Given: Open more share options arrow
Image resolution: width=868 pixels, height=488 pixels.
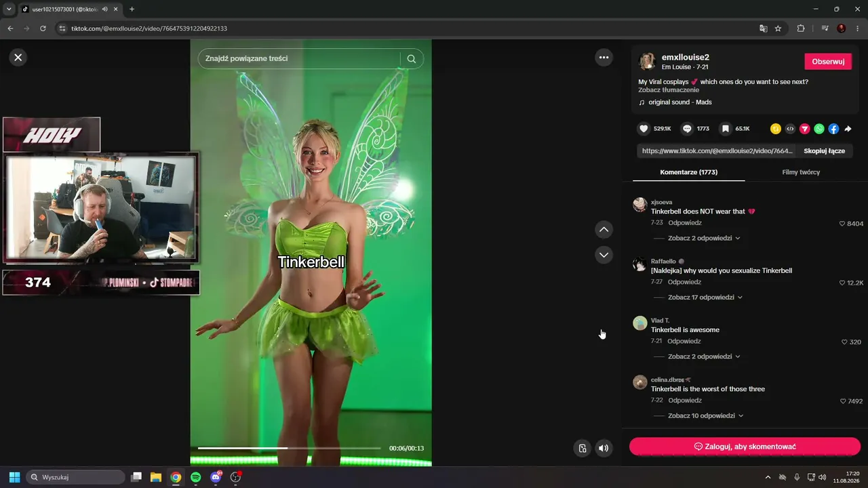Looking at the screenshot, I should (x=848, y=129).
